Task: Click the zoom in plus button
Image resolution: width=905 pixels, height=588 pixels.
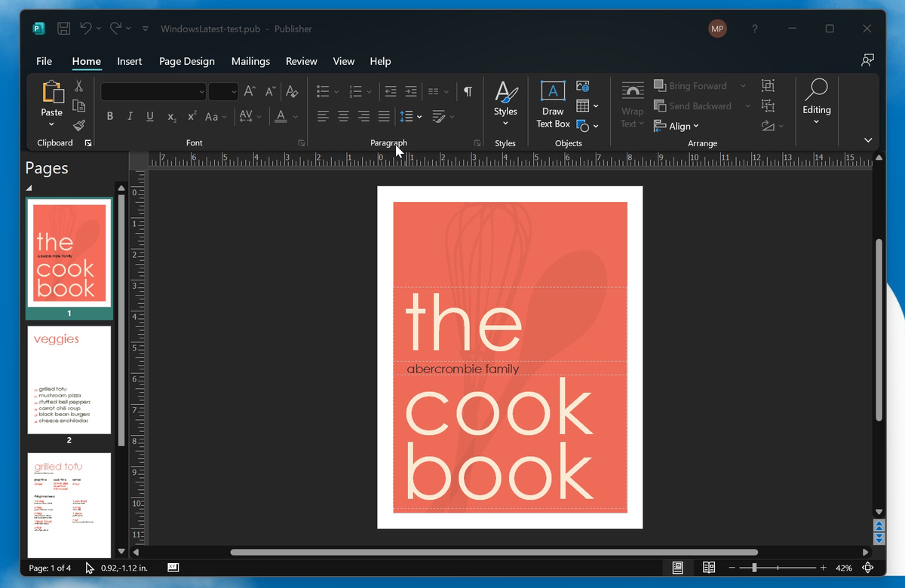Action: point(824,568)
